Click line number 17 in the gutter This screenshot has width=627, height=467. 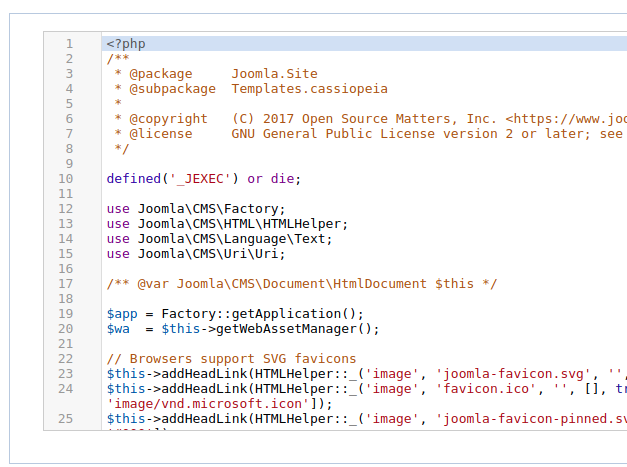tap(66, 284)
